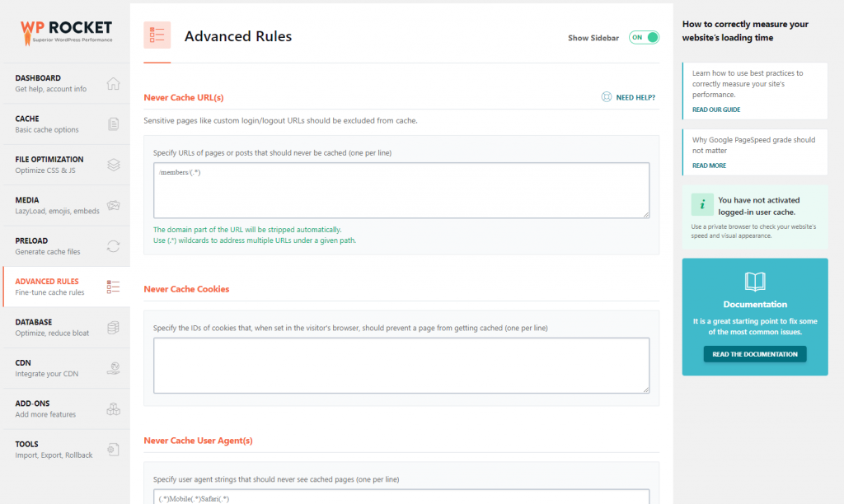Click the 'How to correctly measure' heading
This screenshot has height=504, width=844.
[745, 30]
